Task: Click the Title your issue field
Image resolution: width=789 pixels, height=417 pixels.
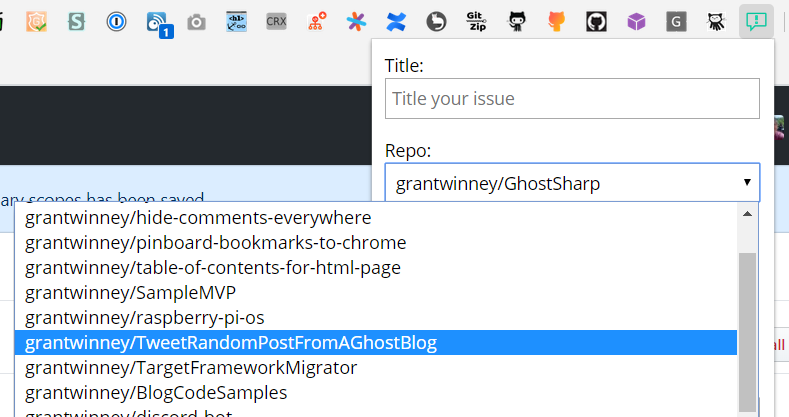Action: click(x=572, y=99)
